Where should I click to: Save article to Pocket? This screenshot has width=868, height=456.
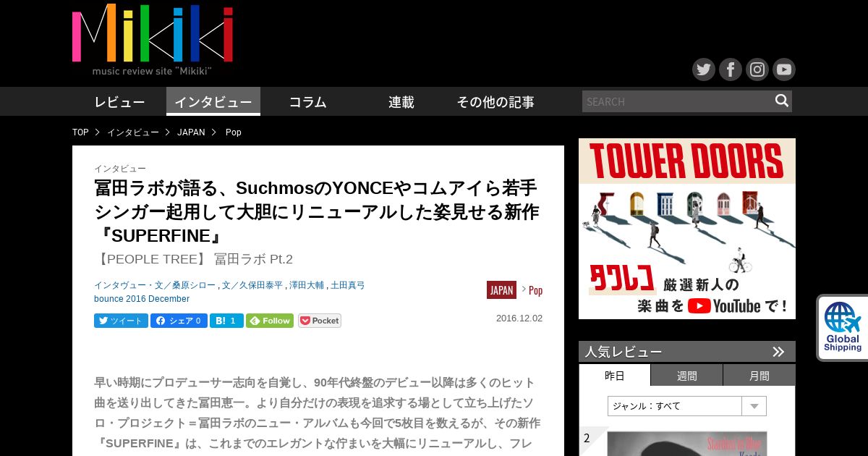[320, 321]
